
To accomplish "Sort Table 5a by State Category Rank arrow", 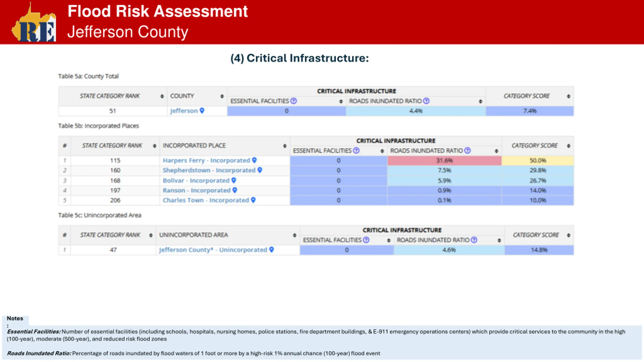I will pyautogui.click(x=162, y=96).
